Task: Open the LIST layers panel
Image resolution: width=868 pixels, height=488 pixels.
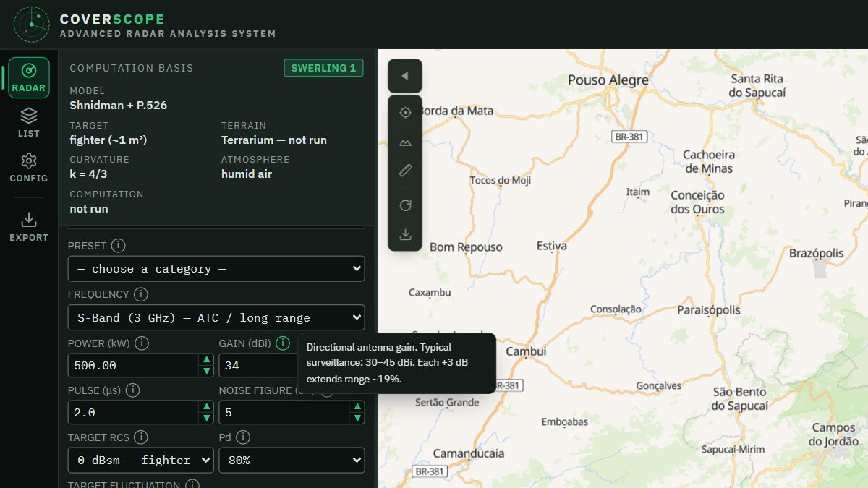Action: 29,123
